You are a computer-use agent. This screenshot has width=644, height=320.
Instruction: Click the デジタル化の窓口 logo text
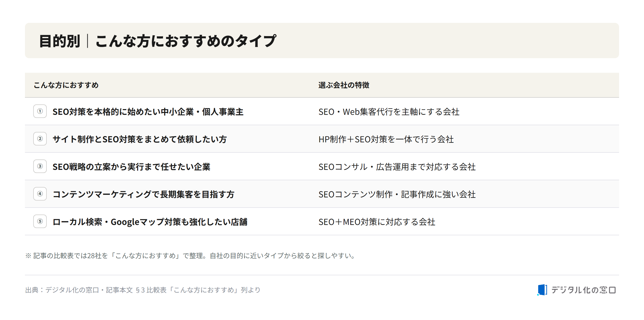click(583, 290)
